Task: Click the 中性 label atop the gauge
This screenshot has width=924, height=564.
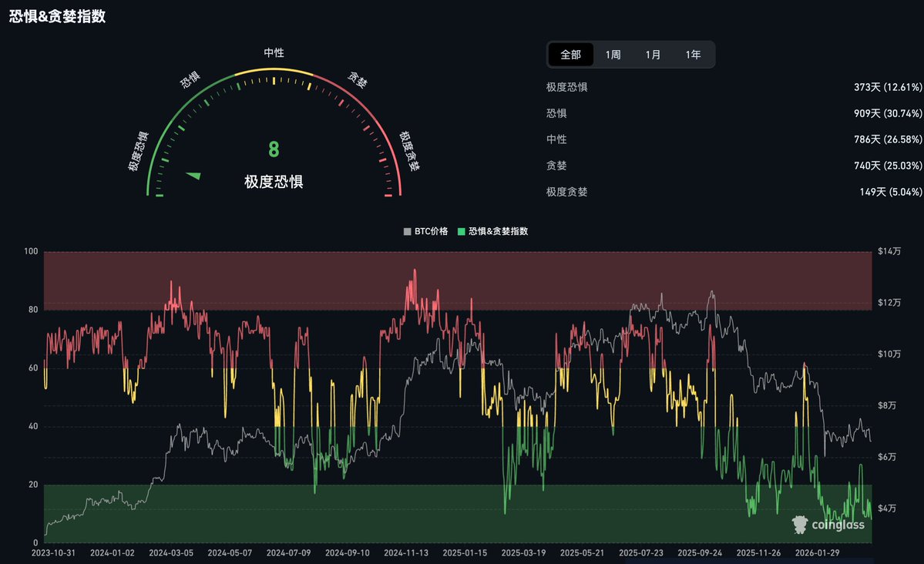Action: [274, 53]
